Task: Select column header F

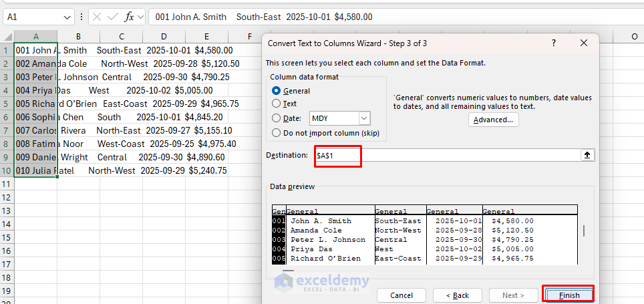Action: 249,36
